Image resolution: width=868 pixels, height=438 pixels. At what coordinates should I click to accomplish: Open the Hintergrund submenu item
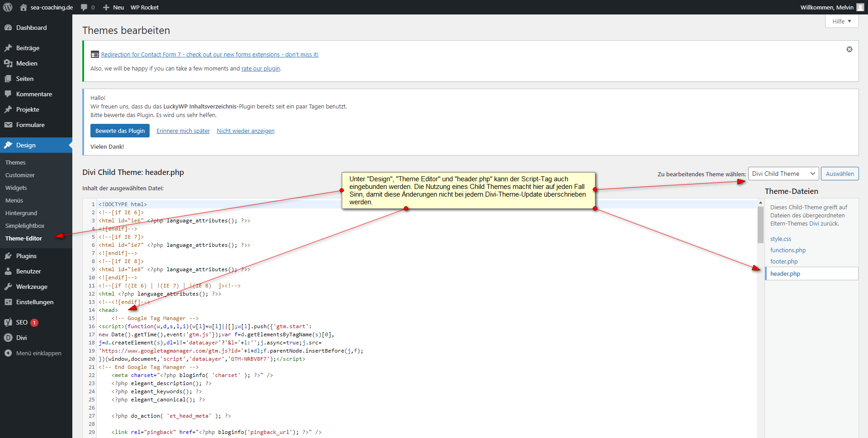point(21,213)
